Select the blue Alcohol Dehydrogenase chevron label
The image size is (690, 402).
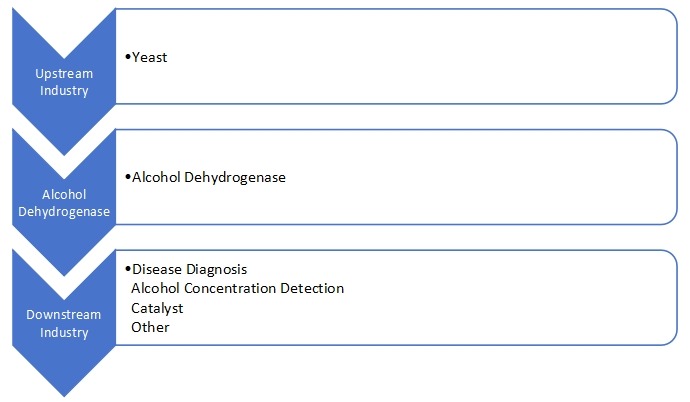pyautogui.click(x=65, y=203)
